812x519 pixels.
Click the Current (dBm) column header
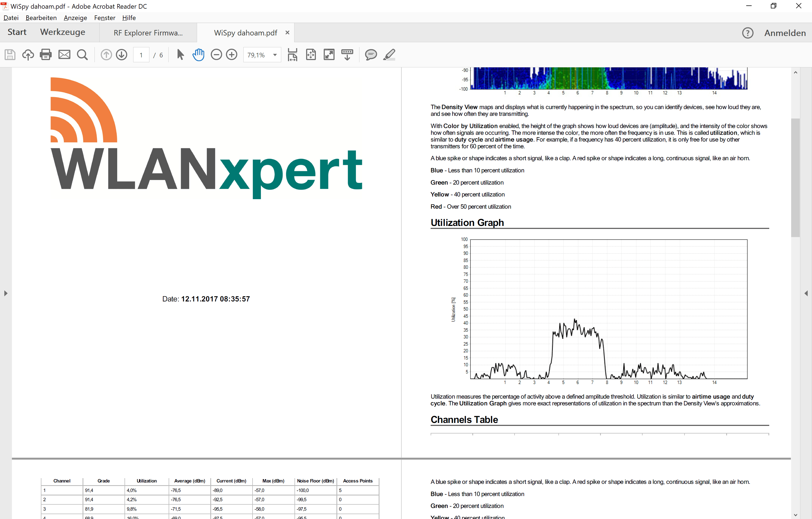point(231,481)
